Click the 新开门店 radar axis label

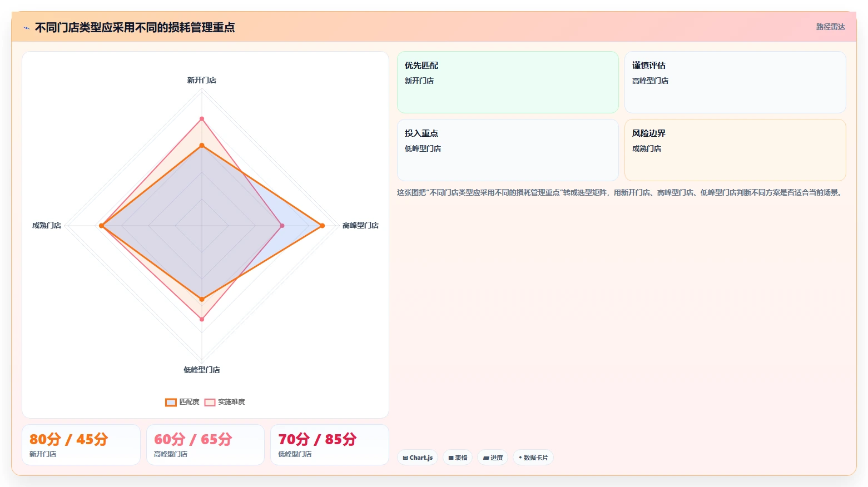click(x=202, y=80)
